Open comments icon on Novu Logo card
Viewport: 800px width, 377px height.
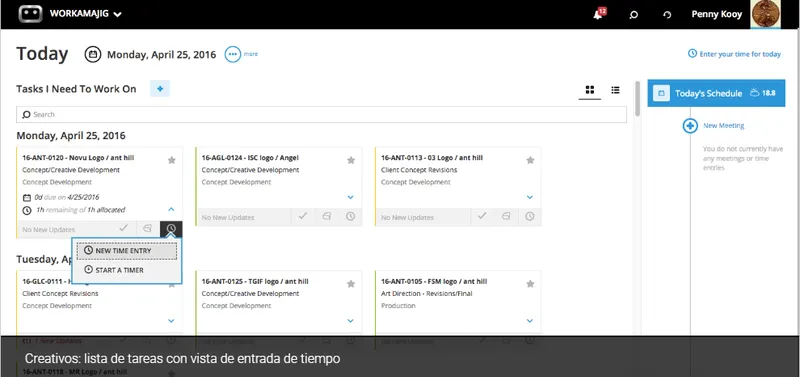(x=147, y=229)
